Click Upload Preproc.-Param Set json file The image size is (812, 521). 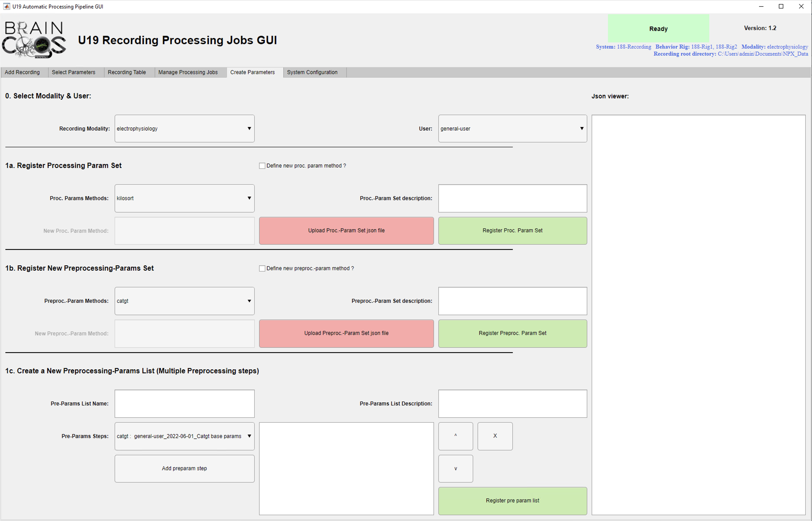(346, 334)
